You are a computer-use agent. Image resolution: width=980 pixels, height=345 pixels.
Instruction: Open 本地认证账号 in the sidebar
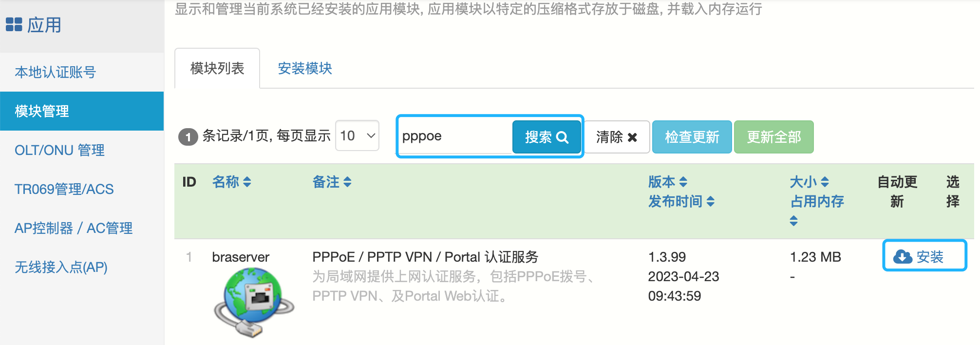pos(56,72)
